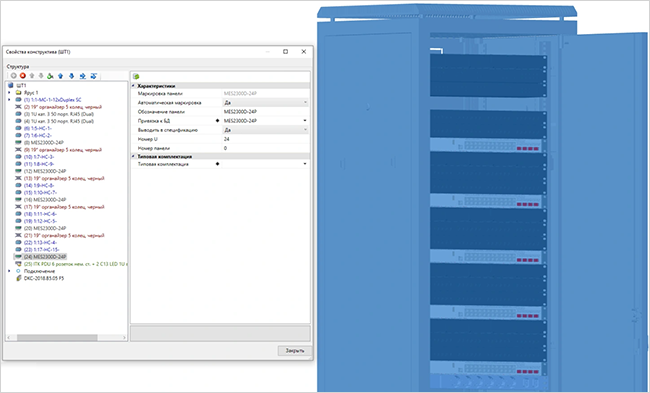Click the Закрыть button

(x=294, y=351)
